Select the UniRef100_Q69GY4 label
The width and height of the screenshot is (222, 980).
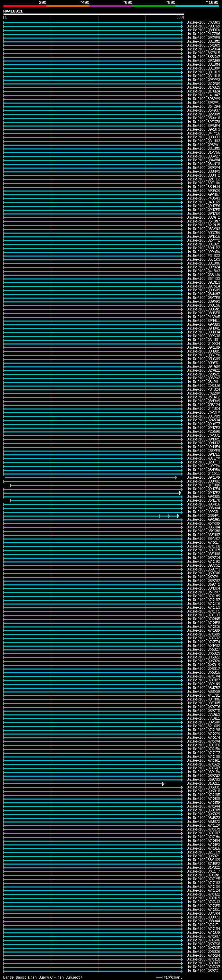203,168
